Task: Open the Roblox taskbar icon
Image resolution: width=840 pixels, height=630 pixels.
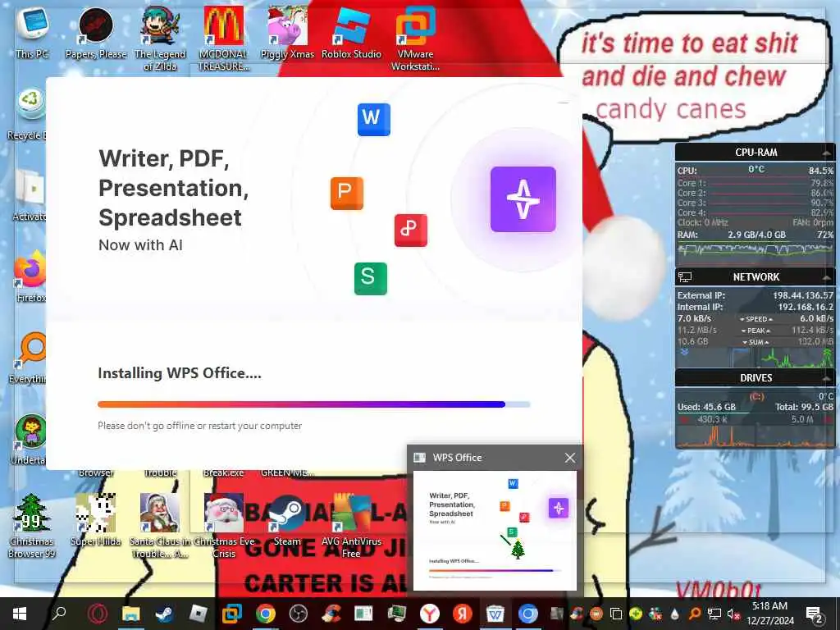Action: pyautogui.click(x=199, y=614)
